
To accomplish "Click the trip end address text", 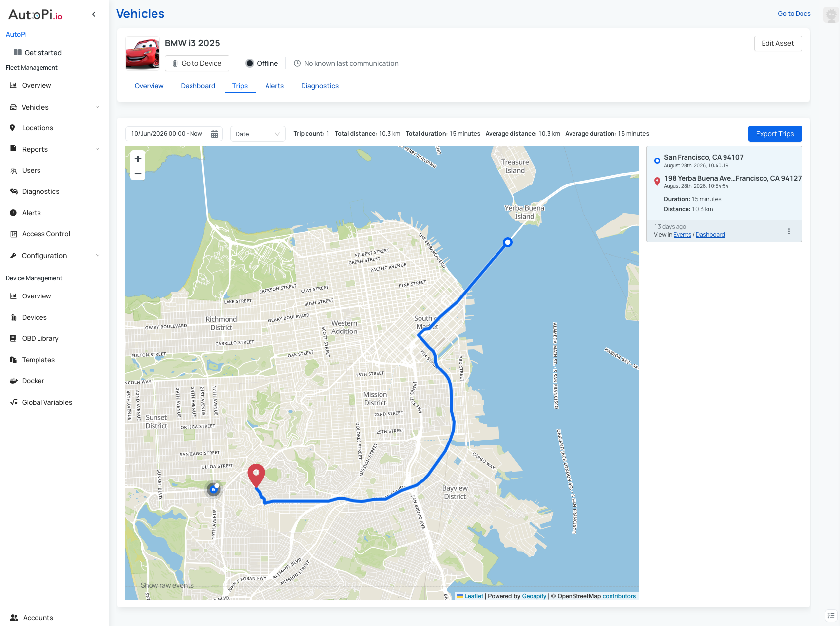I will pos(732,178).
